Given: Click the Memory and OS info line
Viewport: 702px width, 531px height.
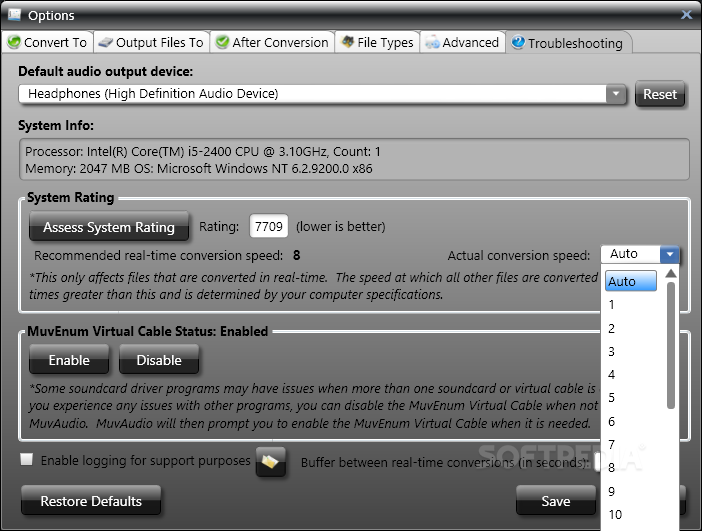Looking at the screenshot, I should click(199, 169).
